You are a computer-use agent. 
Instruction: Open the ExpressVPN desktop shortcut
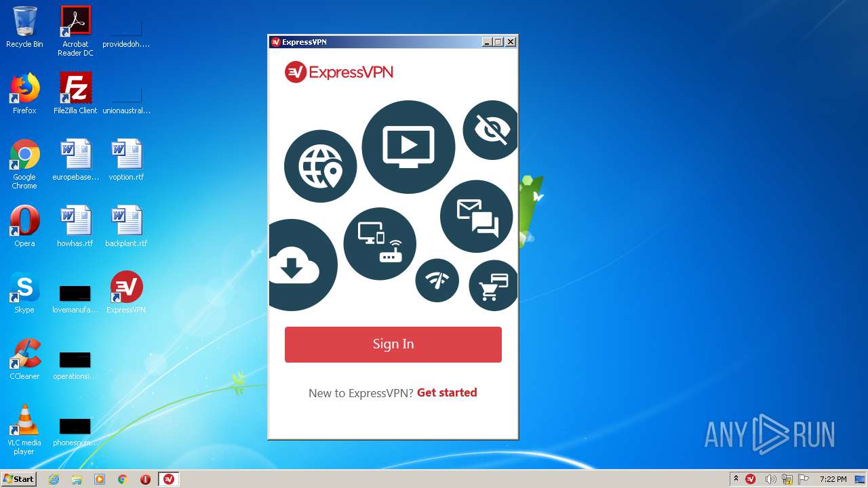click(126, 293)
